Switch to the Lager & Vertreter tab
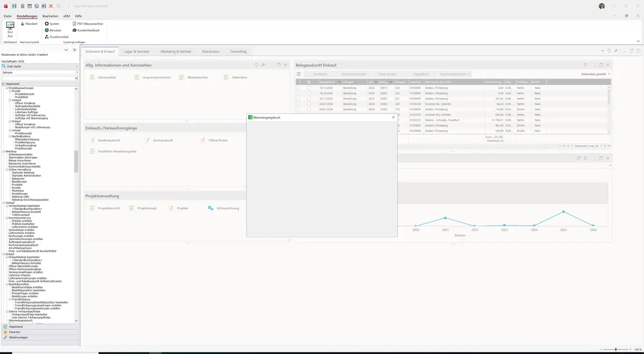The height and width of the screenshot is (354, 644). click(x=137, y=51)
